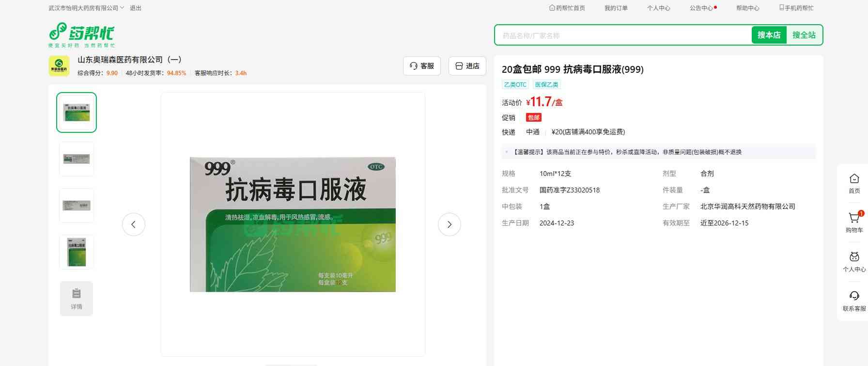Open the shopping cart icon in sidebar
Image resolution: width=868 pixels, height=366 pixels.
[854, 219]
